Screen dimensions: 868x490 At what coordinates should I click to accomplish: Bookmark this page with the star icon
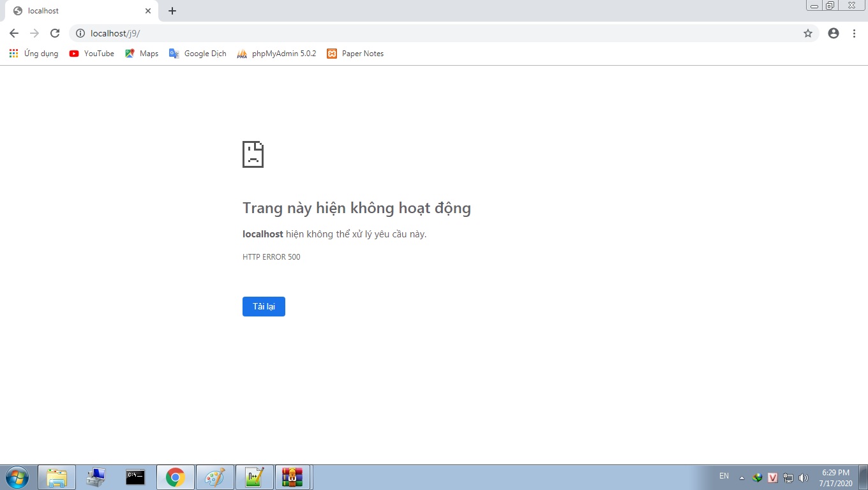[807, 33]
